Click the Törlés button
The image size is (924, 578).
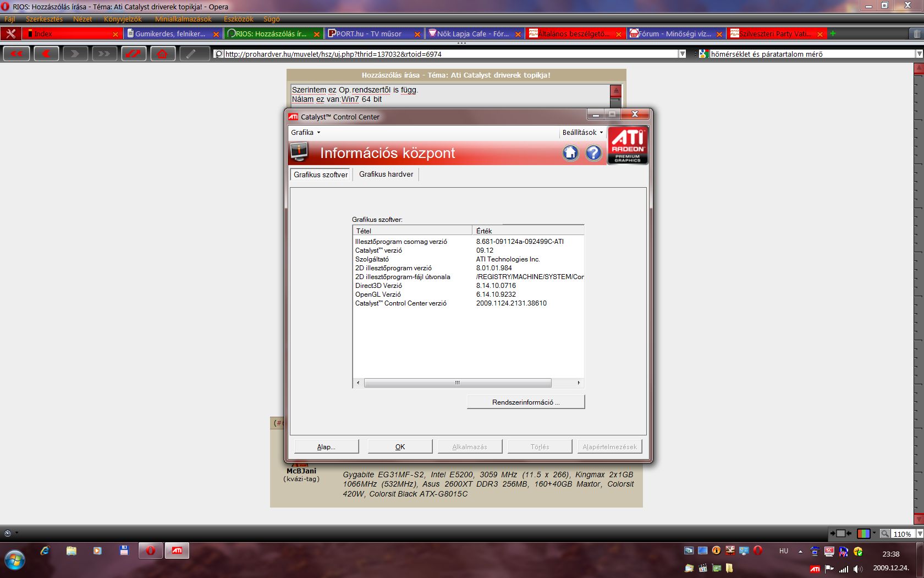click(x=540, y=446)
